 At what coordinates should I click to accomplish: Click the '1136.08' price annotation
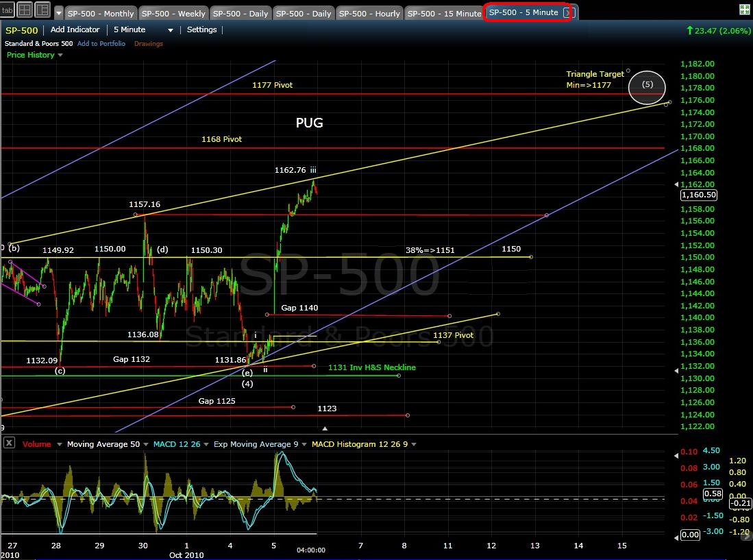[x=143, y=334]
